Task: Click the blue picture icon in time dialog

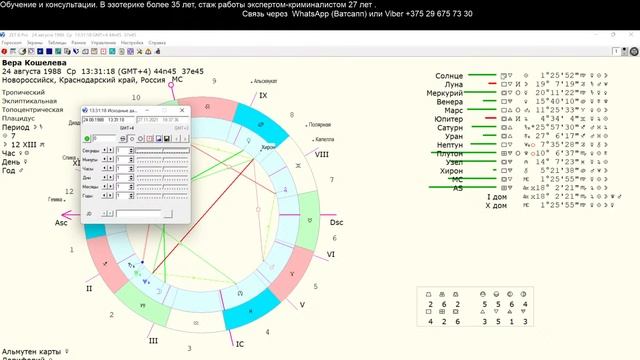Action: tap(158, 139)
